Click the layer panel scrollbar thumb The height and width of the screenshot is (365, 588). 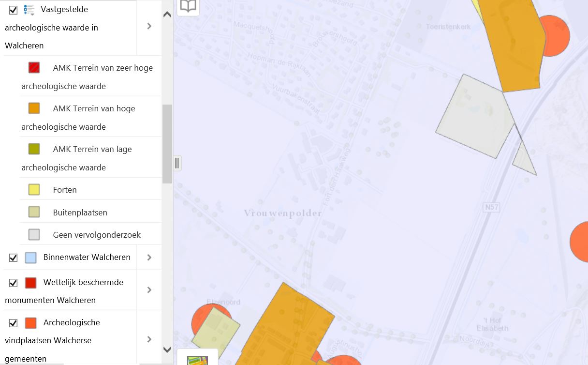click(167, 144)
